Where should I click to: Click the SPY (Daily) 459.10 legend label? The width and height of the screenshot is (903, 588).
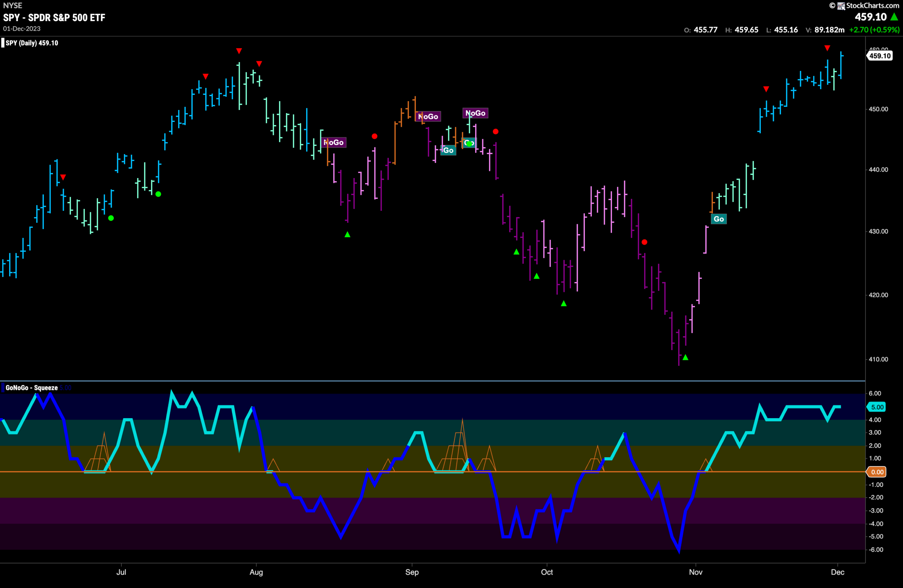click(x=32, y=43)
